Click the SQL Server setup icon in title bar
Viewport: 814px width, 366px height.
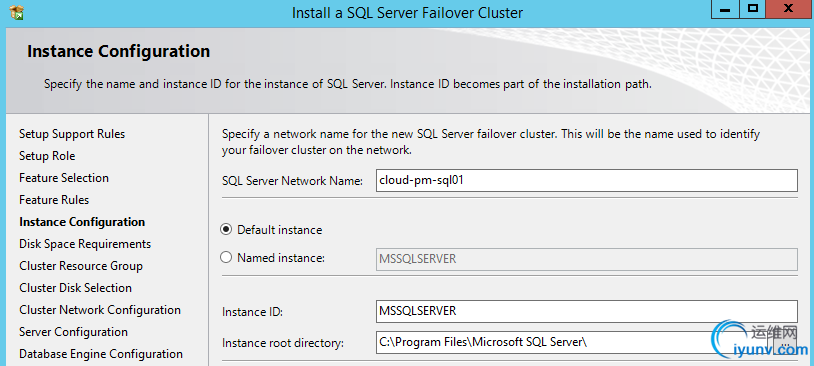pyautogui.click(x=17, y=11)
